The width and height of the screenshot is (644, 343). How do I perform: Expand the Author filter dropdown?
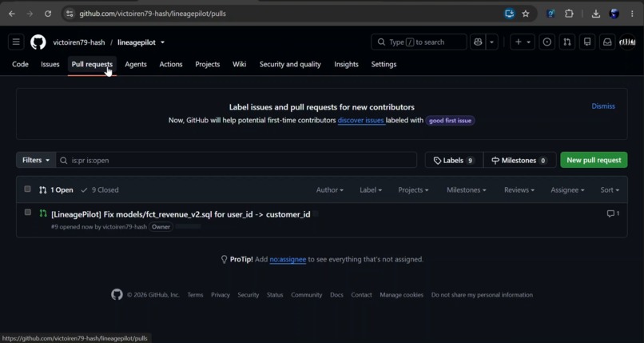pyautogui.click(x=330, y=189)
